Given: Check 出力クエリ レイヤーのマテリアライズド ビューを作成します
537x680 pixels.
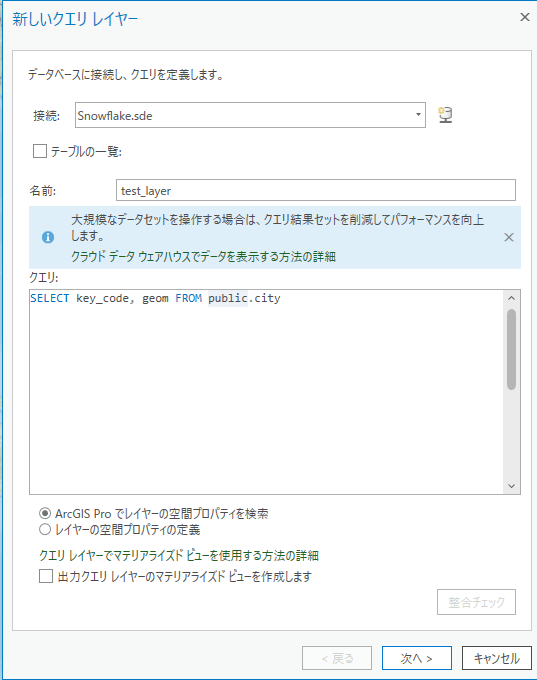Looking at the screenshot, I should (46, 576).
